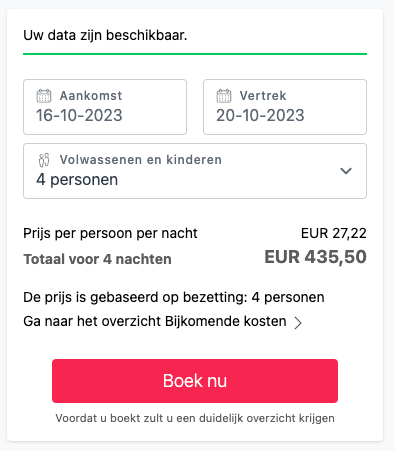Click the arrival date 16-10-2023
Viewport: 394px width, 451px height.
click(x=79, y=115)
